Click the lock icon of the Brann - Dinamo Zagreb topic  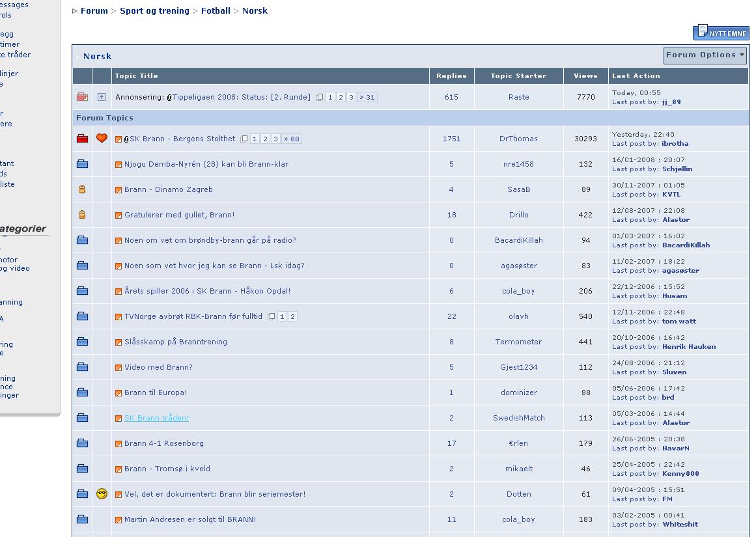[82, 189]
